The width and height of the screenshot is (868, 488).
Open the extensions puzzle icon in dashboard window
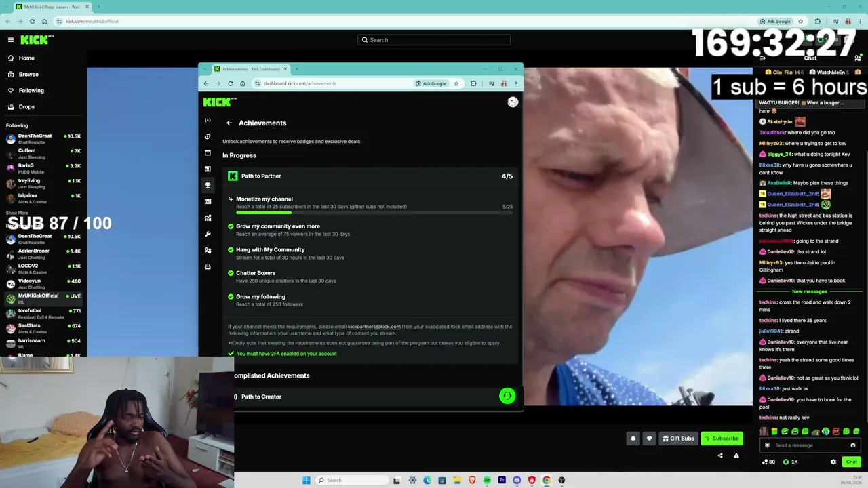(x=473, y=83)
